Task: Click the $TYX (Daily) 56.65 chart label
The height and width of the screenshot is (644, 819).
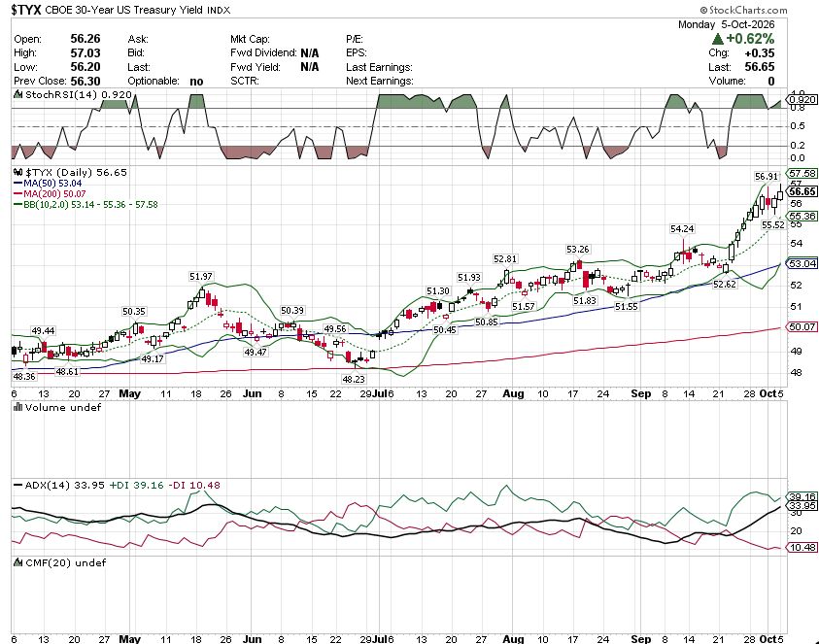Action: click(x=76, y=172)
